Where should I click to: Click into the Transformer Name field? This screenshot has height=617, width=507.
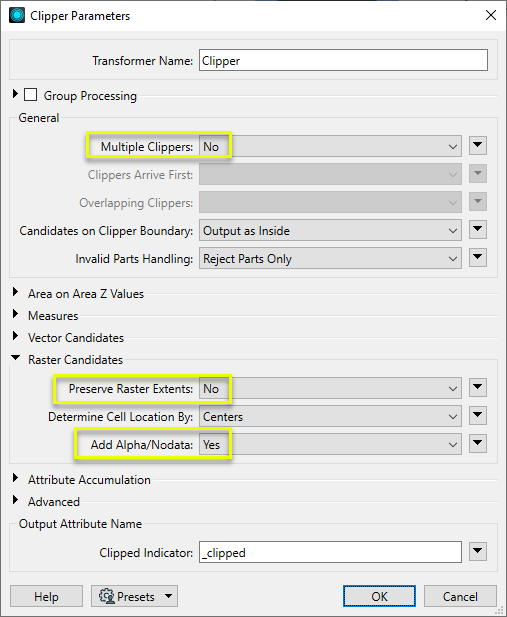tap(343, 61)
